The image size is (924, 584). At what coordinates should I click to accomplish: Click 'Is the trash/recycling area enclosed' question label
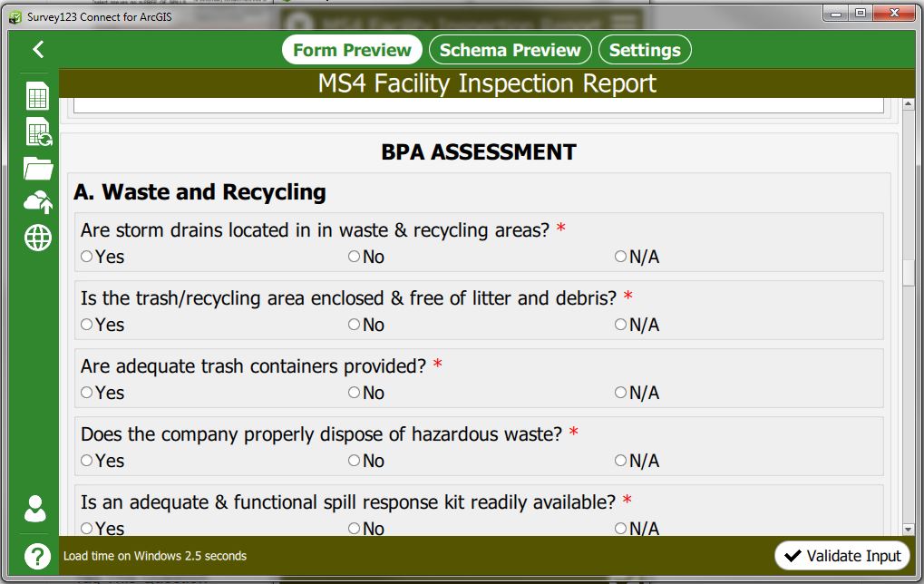tap(348, 298)
